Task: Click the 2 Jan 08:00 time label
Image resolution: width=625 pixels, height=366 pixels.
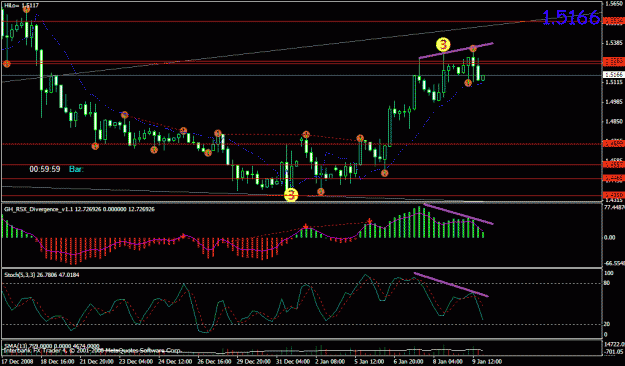Action: (330, 362)
